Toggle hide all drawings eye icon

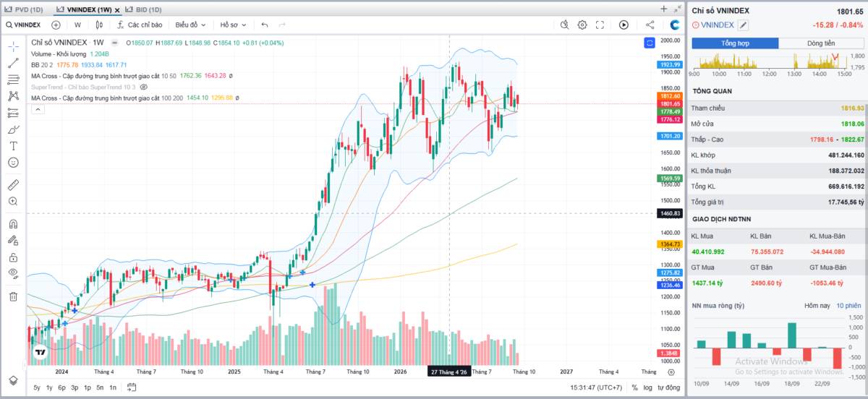[13, 273]
